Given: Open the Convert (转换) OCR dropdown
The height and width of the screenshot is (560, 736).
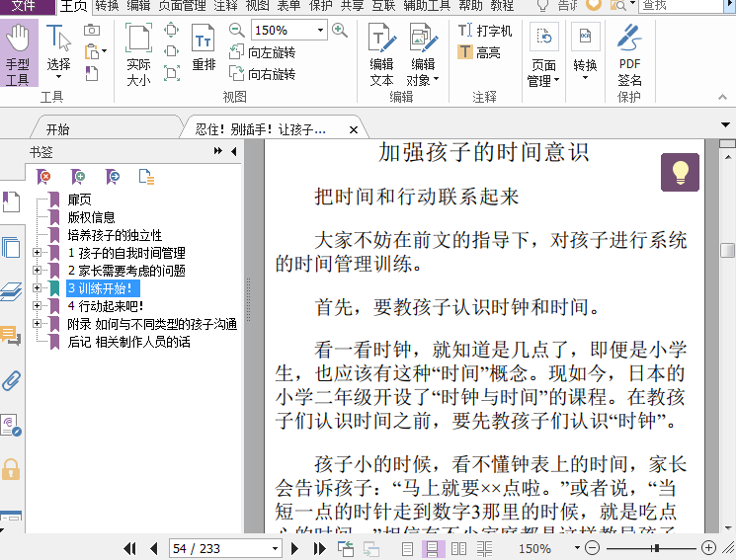Looking at the screenshot, I should coord(585,51).
